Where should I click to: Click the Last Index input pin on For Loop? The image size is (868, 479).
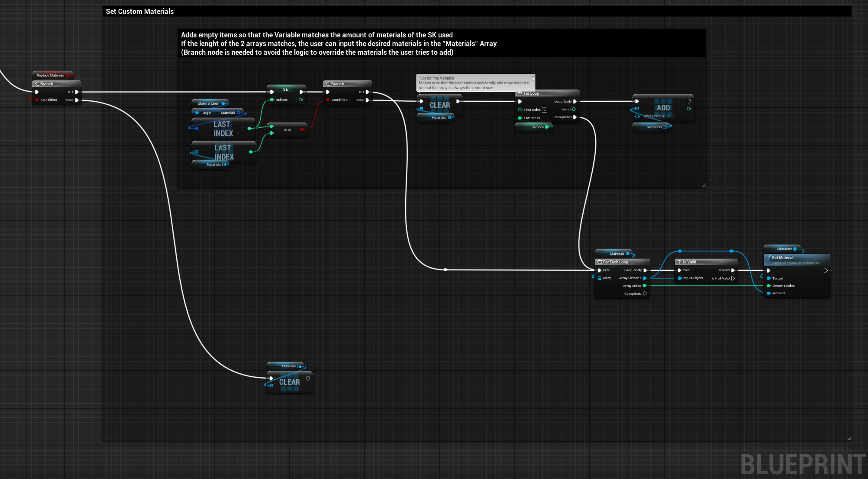520,118
